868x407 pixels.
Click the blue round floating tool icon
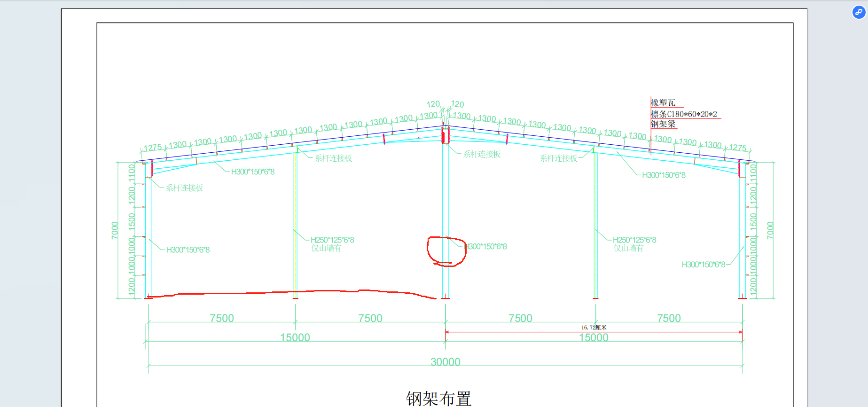(x=859, y=12)
